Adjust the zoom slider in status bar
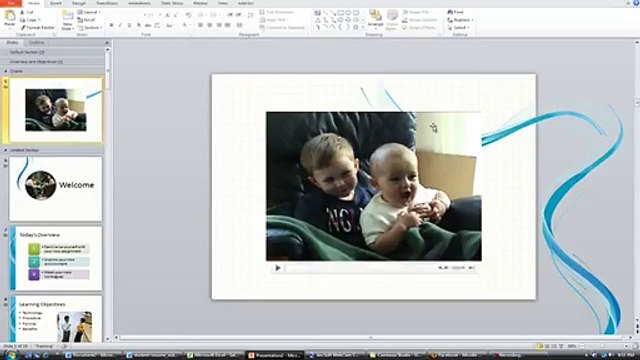 (602, 346)
